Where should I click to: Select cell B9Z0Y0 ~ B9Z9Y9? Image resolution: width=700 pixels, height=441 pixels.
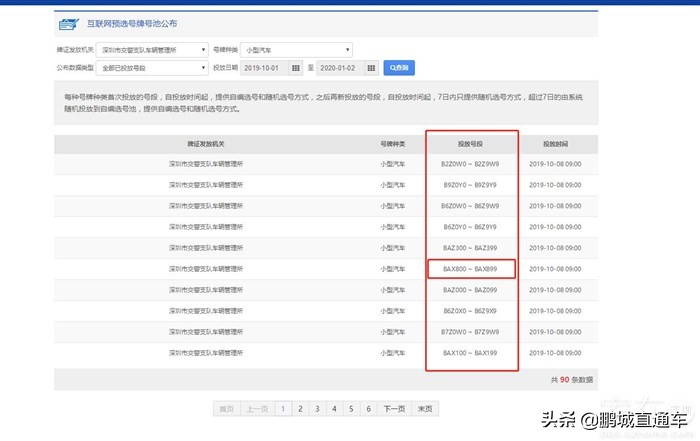[470, 185]
